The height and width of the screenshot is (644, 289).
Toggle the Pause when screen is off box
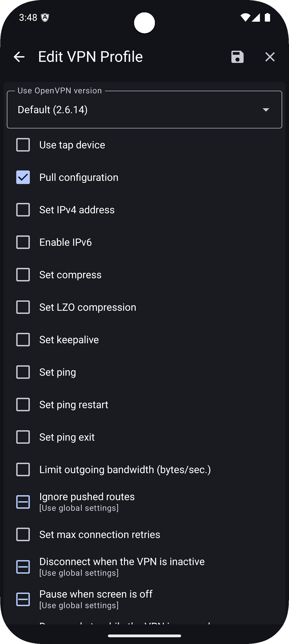pos(23,599)
